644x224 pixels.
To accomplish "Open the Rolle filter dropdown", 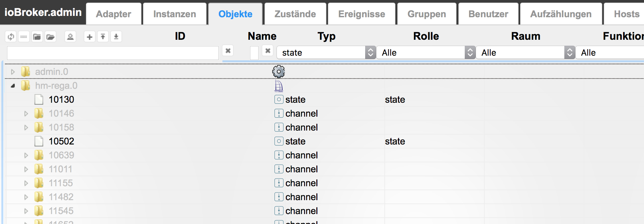I will (426, 53).
